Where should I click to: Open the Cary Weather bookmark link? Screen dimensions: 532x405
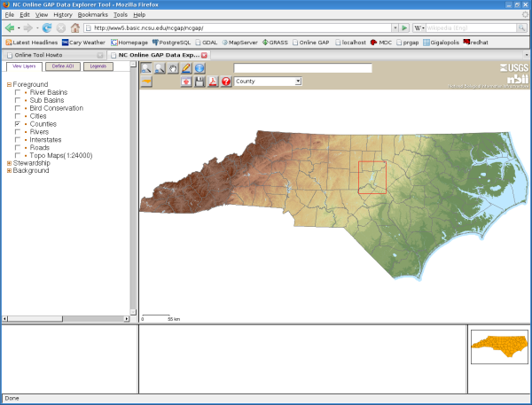[x=84, y=43]
